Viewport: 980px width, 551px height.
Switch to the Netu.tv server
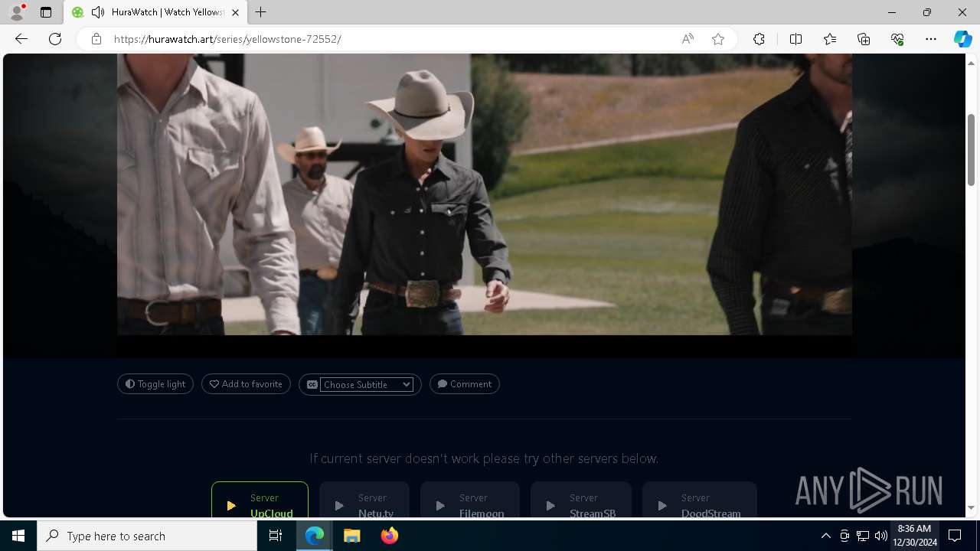tap(364, 500)
